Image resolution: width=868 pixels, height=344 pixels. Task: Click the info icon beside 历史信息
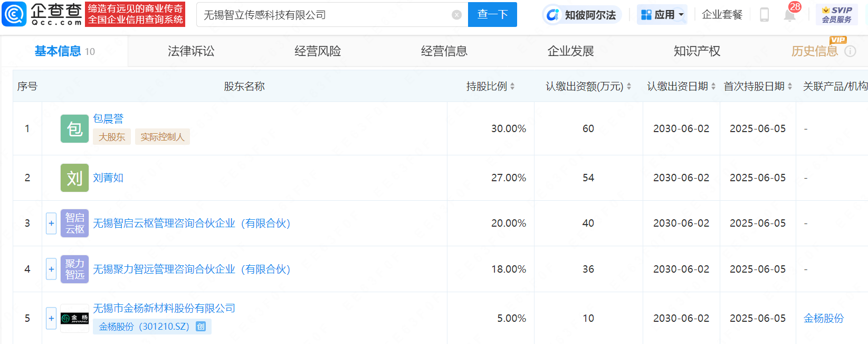point(850,51)
